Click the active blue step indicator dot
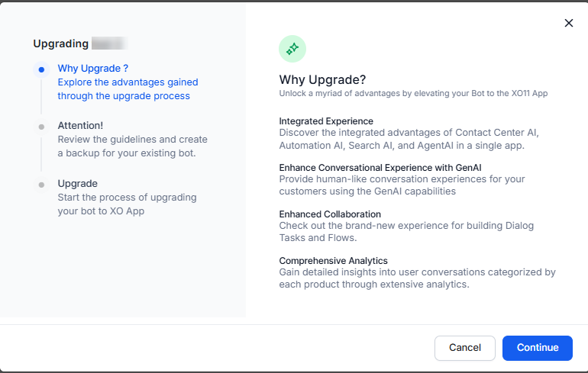 click(x=41, y=69)
